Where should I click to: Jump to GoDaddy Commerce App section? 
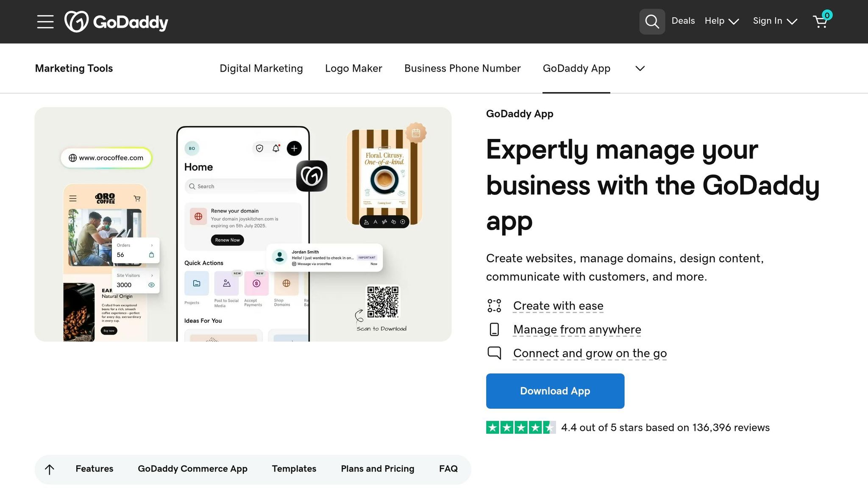(x=192, y=469)
